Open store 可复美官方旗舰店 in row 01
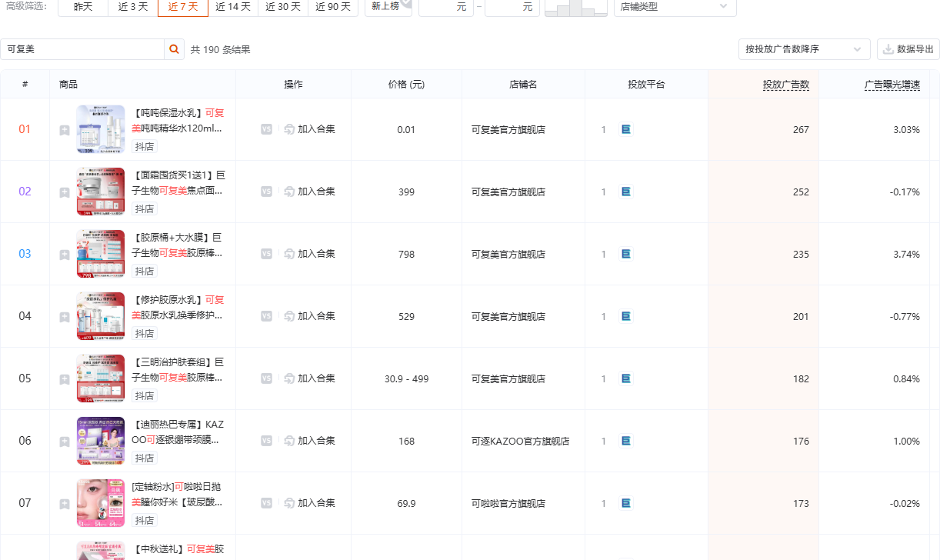Image resolution: width=940 pixels, height=560 pixels. (508, 130)
